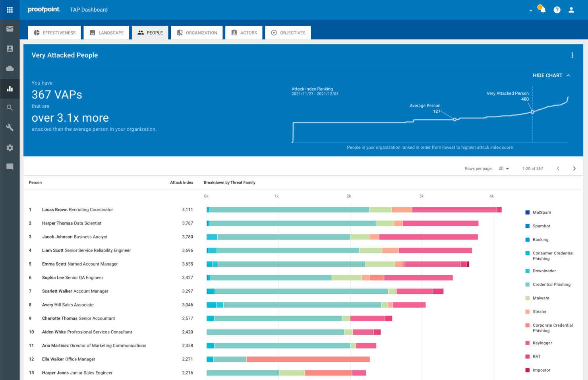
Task: Click the cloud icon in the left sidebar
Action: click(x=10, y=68)
